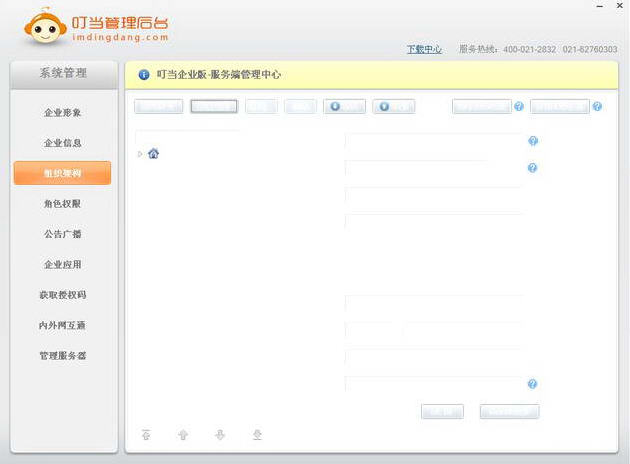Click the help icon at the toolbar's far right
This screenshot has width=630, height=464.
tap(597, 106)
